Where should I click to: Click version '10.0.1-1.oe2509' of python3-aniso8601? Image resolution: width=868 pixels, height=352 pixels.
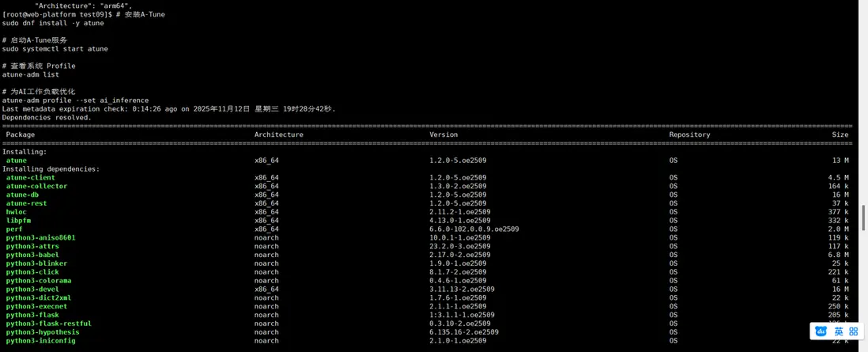click(459, 238)
